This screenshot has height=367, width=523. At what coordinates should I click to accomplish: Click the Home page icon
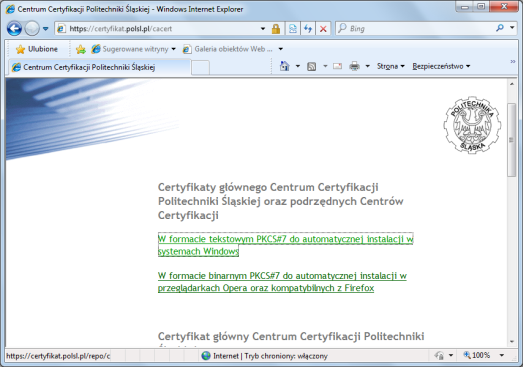pyautogui.click(x=285, y=66)
